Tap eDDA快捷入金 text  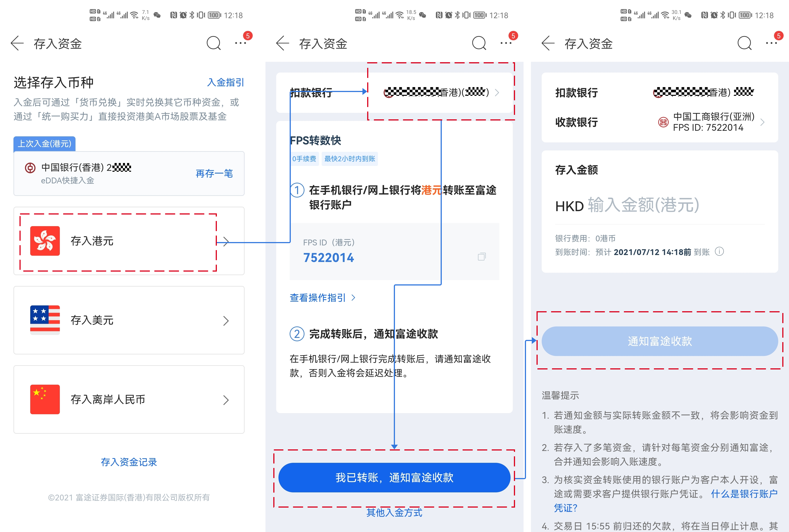tap(67, 180)
